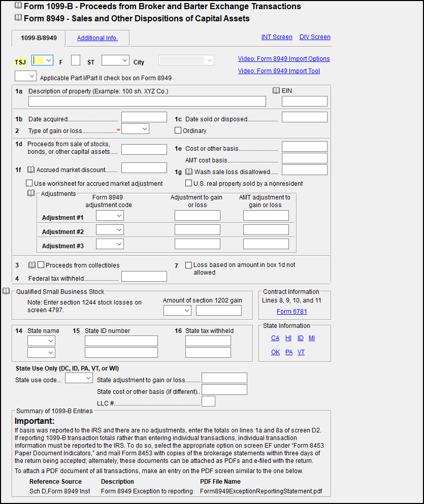Click the Federal tax withheld field
Screen dimensions: 424x504
click(x=144, y=277)
